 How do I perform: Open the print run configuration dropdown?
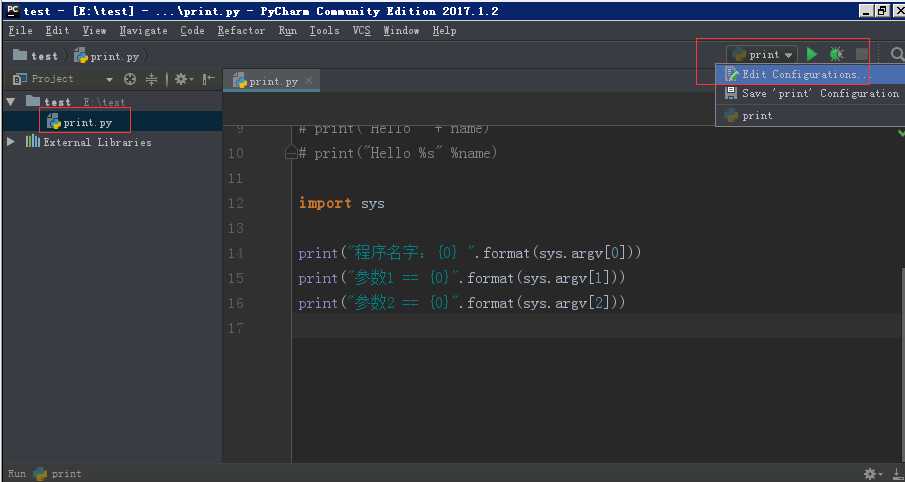pyautogui.click(x=762, y=54)
